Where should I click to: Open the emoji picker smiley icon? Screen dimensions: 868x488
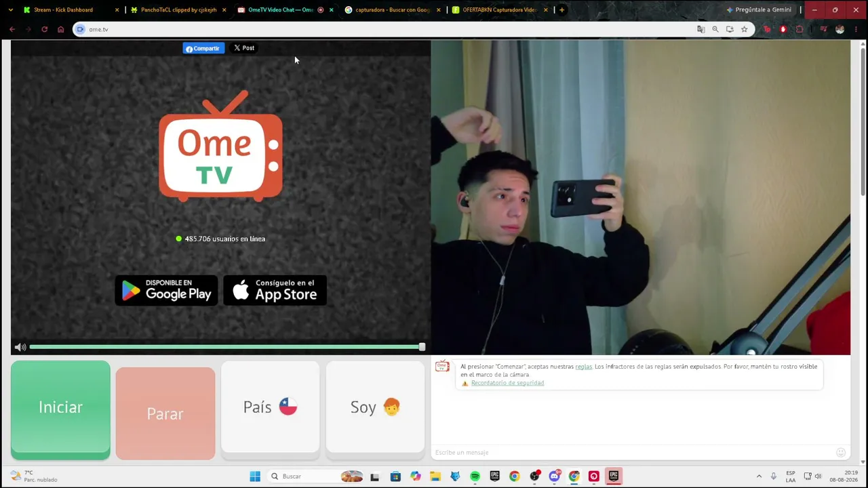[841, 453]
